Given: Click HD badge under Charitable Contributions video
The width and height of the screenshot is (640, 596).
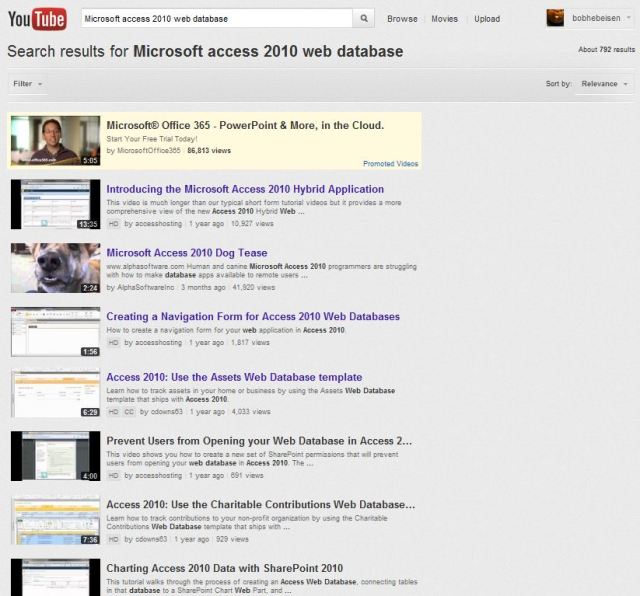Looking at the screenshot, I should click(113, 539).
